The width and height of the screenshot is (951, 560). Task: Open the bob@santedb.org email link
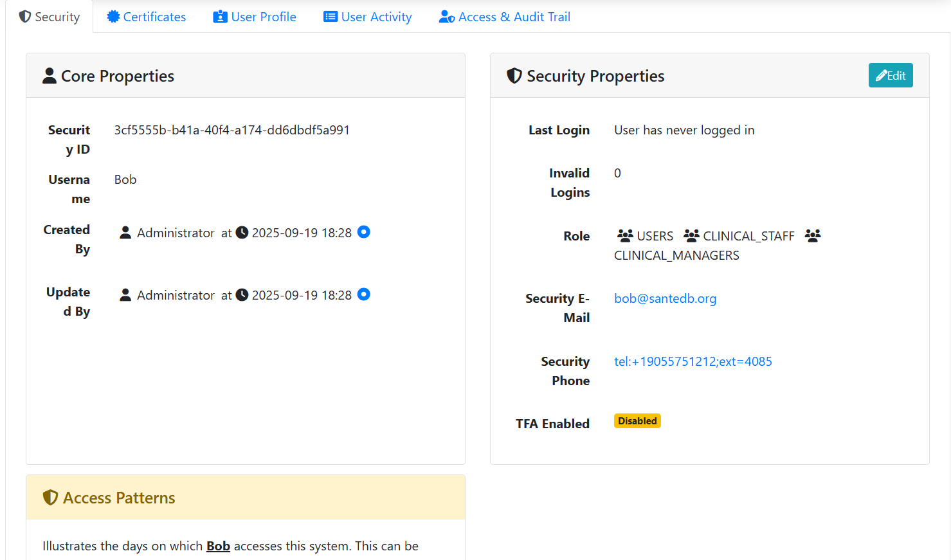coord(665,298)
